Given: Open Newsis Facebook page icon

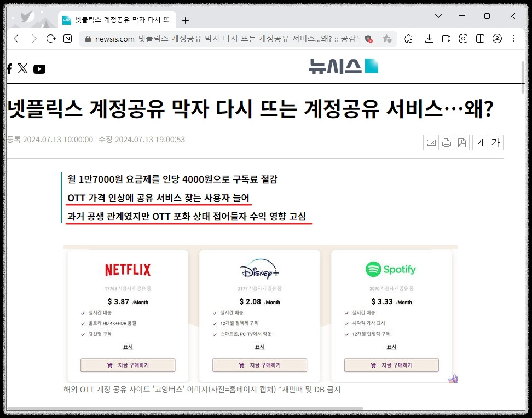Looking at the screenshot, I should (9, 68).
